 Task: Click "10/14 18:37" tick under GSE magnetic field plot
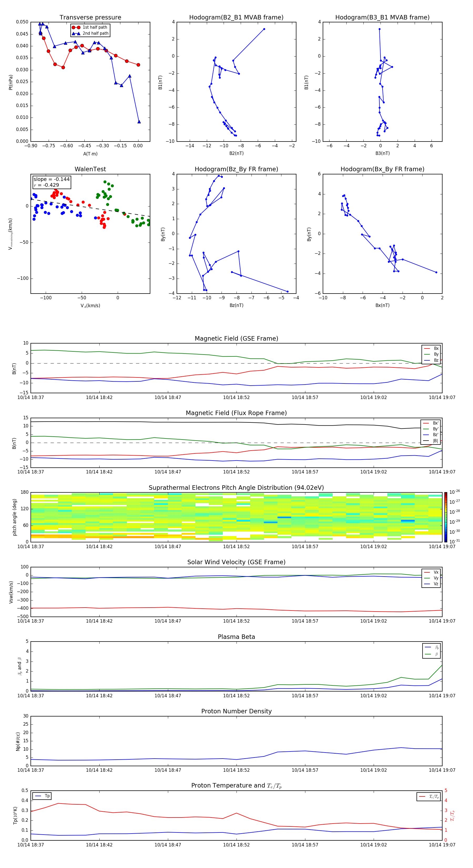(31, 398)
